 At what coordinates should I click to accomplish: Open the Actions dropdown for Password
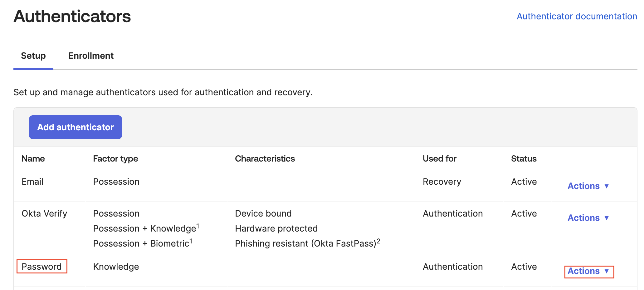583,271
